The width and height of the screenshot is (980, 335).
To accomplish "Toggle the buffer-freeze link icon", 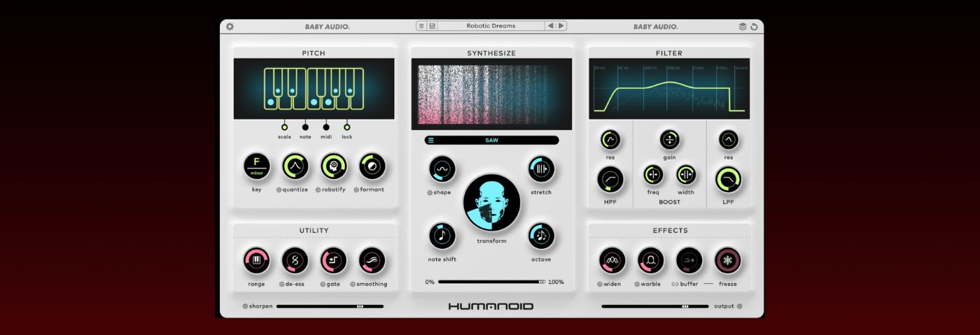I will 675,284.
